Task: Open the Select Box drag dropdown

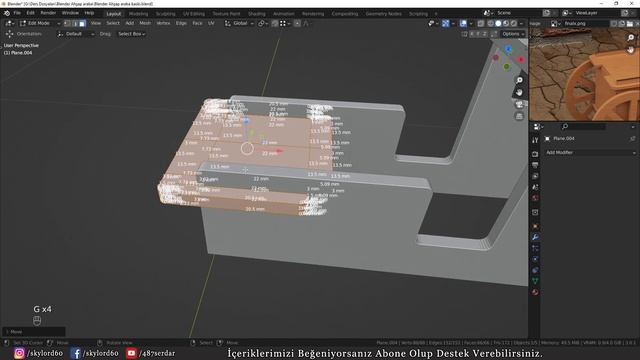Action: [x=132, y=34]
